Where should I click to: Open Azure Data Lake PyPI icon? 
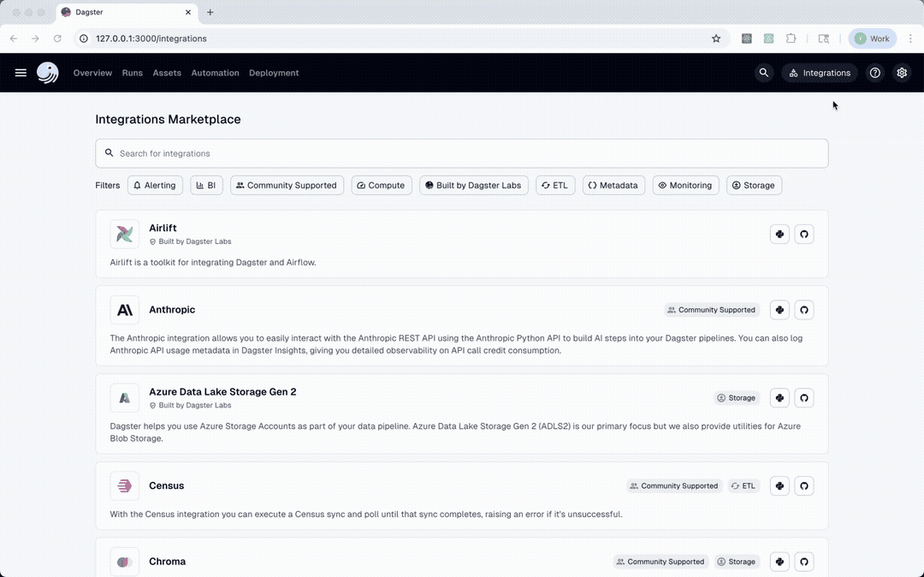779,398
